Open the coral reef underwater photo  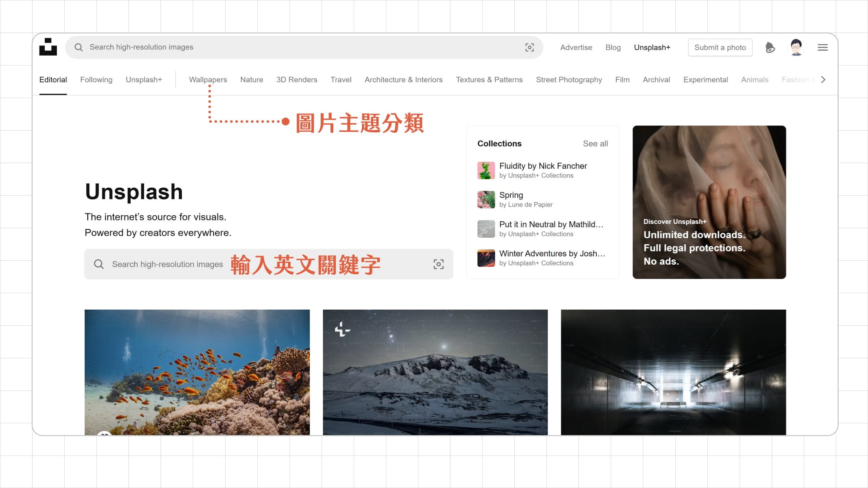(x=197, y=372)
